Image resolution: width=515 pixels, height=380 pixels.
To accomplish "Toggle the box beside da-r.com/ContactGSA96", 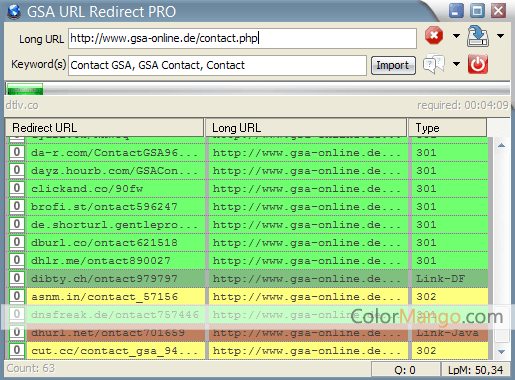I will pyautogui.click(x=17, y=152).
